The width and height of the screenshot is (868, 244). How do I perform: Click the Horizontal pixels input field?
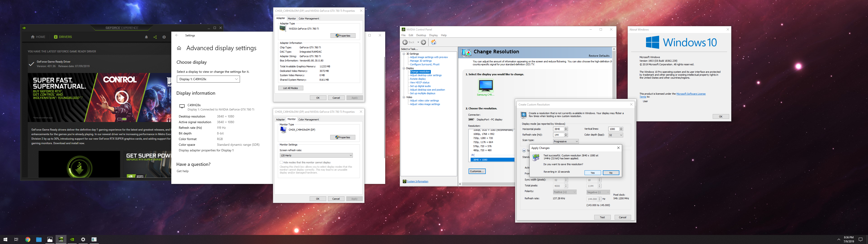(x=558, y=129)
